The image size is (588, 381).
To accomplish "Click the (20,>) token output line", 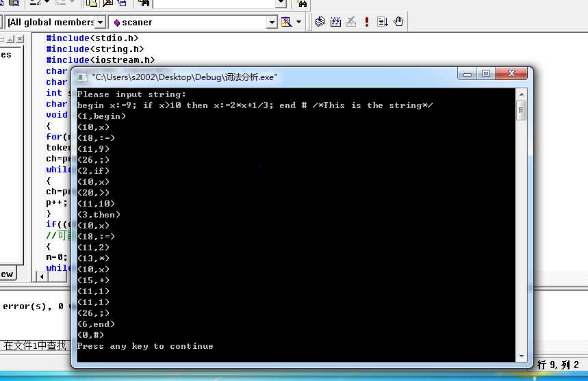I will 93,193.
